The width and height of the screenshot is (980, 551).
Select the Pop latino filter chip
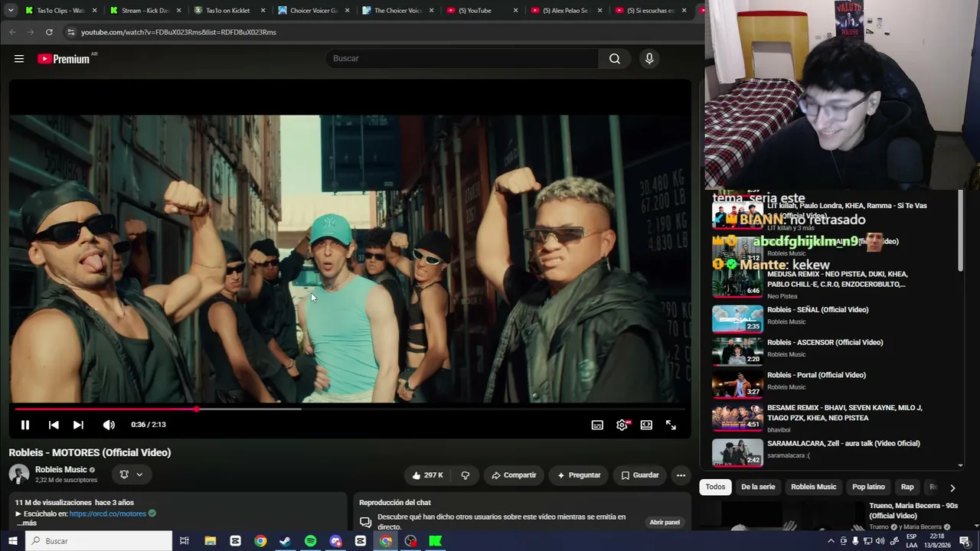pos(868,487)
